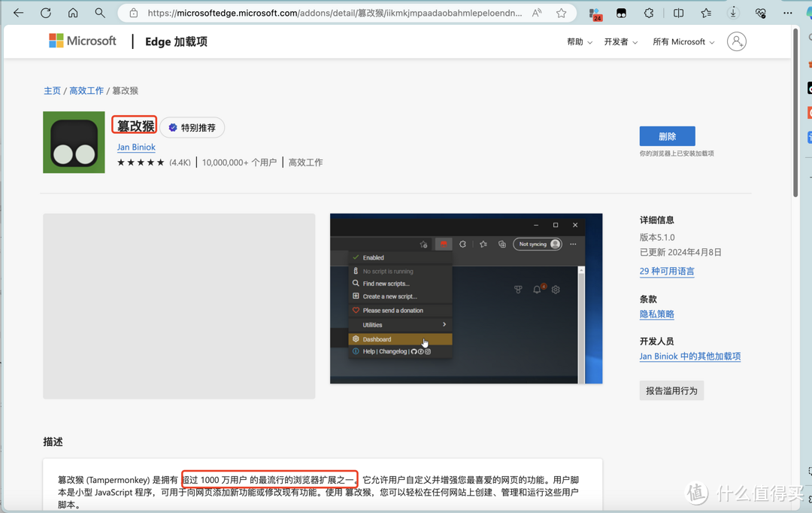Open Browser essentials heart icon

(x=761, y=13)
